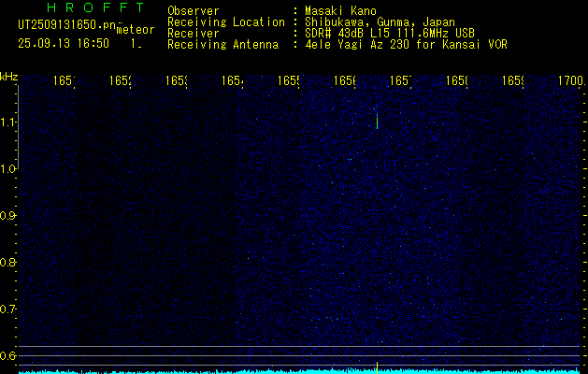Image resolution: width=588 pixels, height=374 pixels.
Task: Click the 'Receiving Location' label
Action: click(226, 22)
